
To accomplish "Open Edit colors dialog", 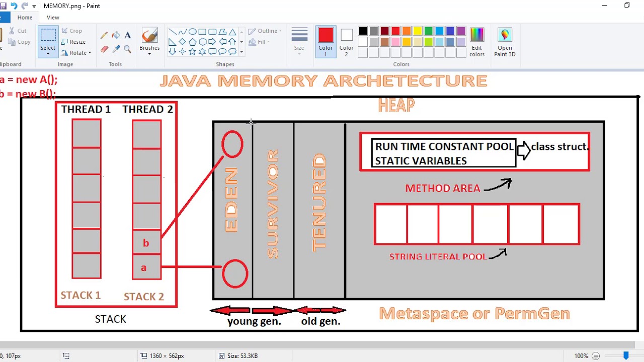I will (476, 42).
